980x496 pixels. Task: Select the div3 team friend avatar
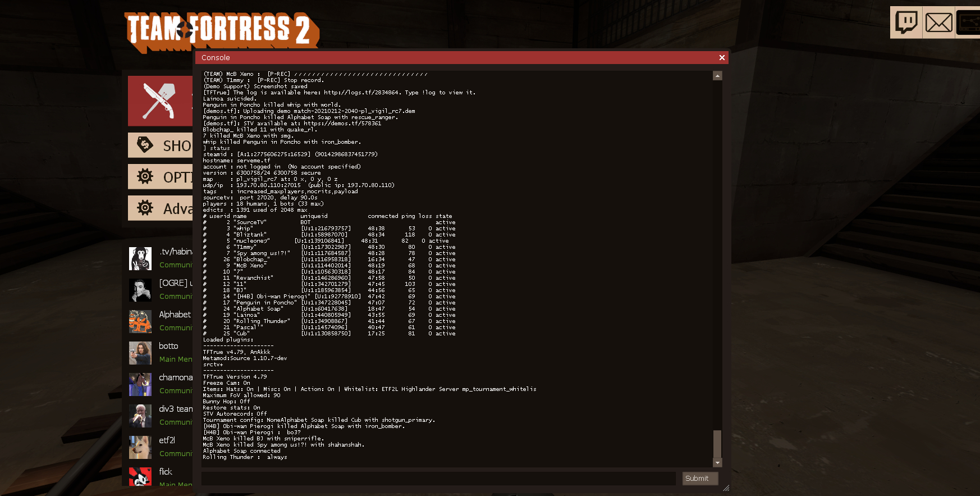(x=140, y=416)
